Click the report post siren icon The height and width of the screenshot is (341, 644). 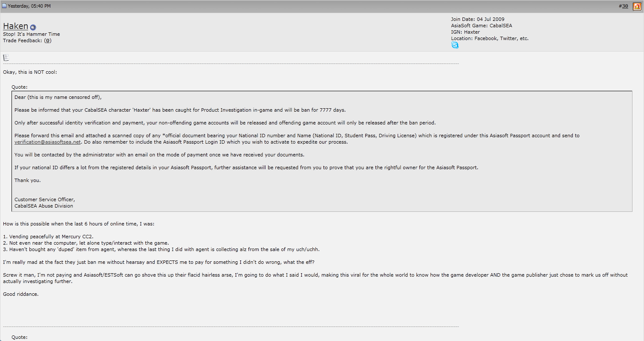coord(637,6)
